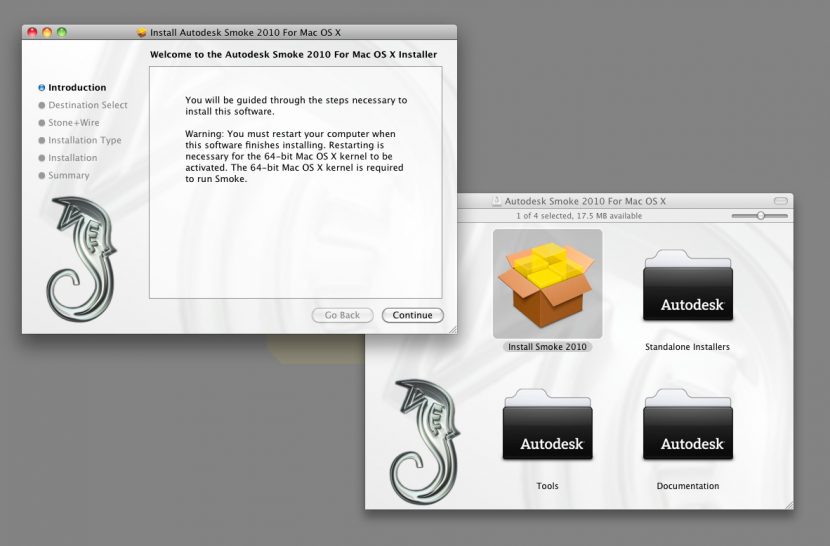This screenshot has height=546, width=830.
Task: Click the Standalone Installers folder label
Action: 688,347
